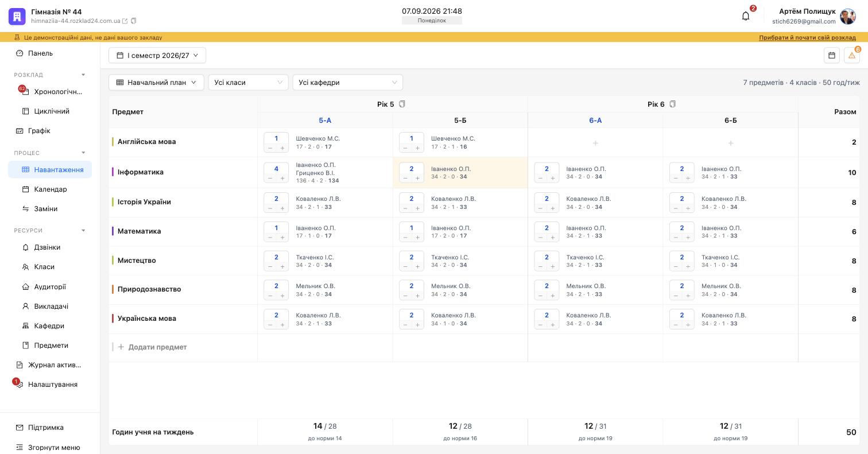This screenshot has height=454, width=868.
Task: Click Прибрати й почати свій розклад link
Action: [807, 37]
